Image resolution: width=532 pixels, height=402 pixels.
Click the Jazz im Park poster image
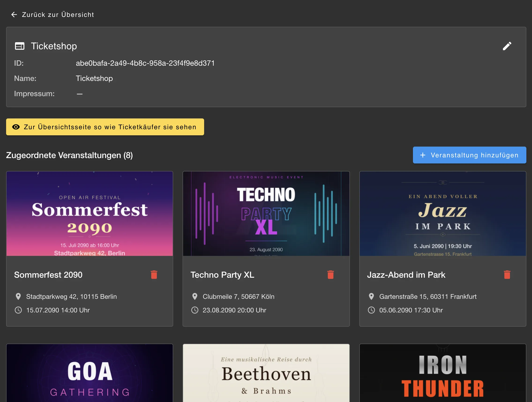tap(442, 213)
